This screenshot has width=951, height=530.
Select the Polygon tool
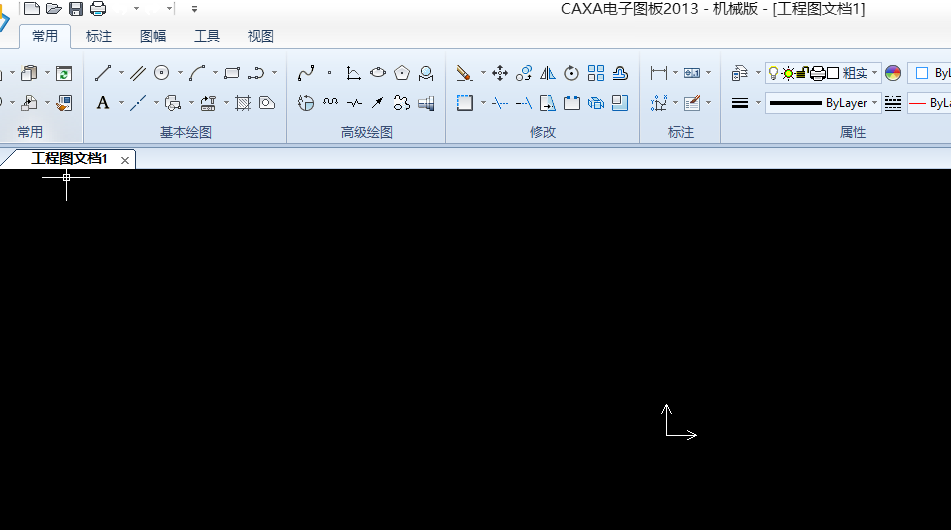pos(402,73)
